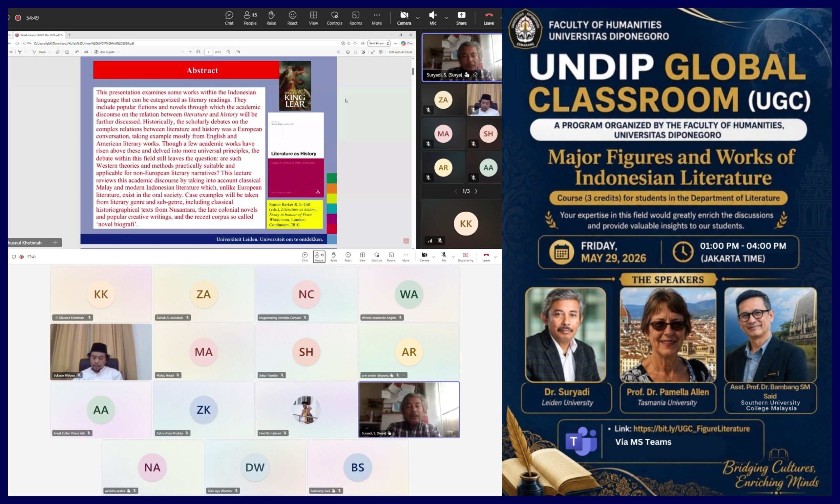The width and height of the screenshot is (840, 504).
Task: Open PDF viewer settings gear
Action: tap(381, 52)
